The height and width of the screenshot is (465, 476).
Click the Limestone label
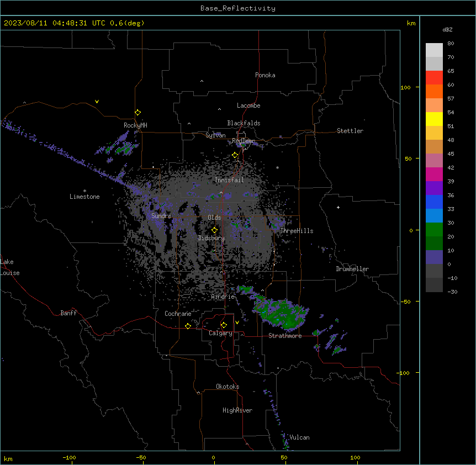click(x=84, y=197)
